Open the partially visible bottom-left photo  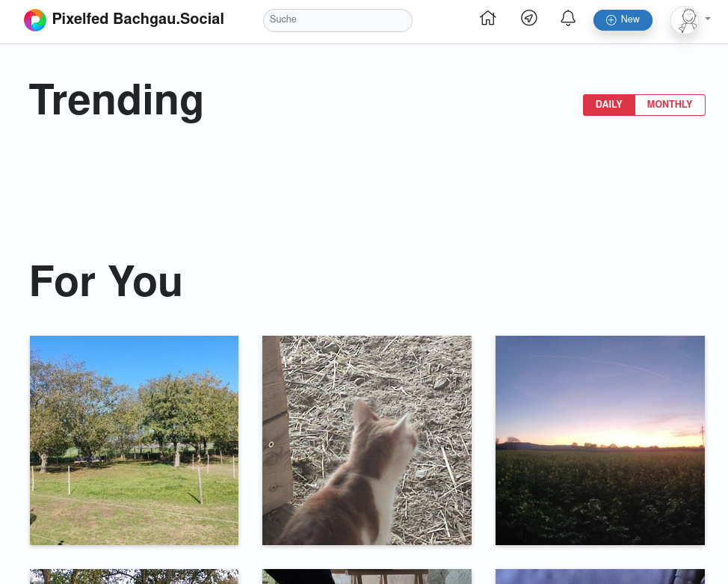135,577
